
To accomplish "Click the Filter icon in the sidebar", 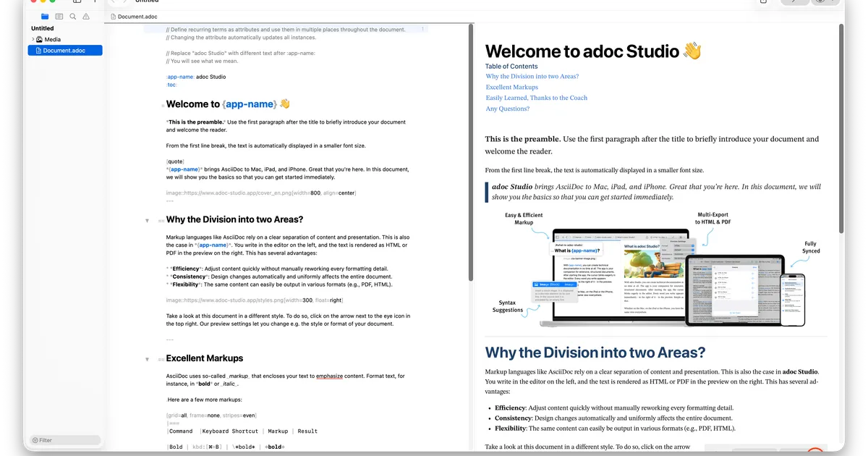I will [35, 440].
